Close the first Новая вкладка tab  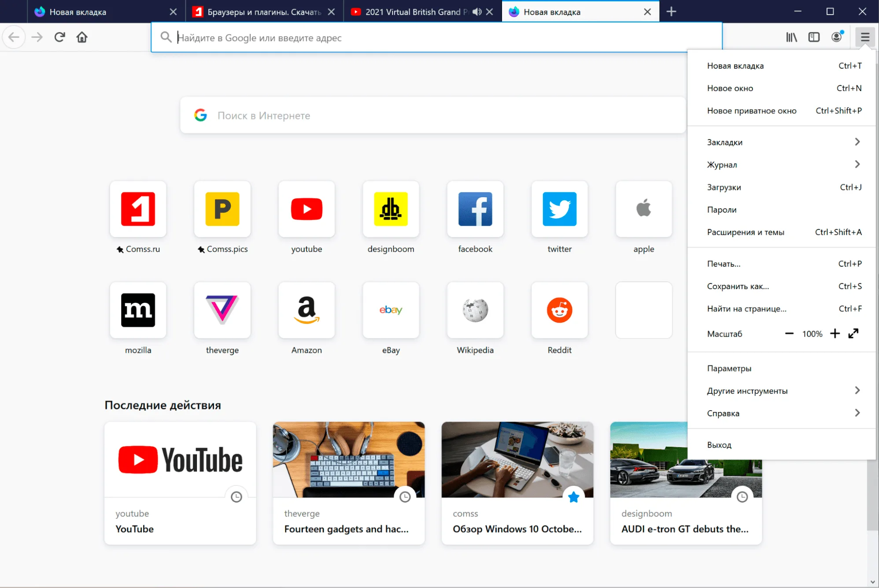pos(174,12)
